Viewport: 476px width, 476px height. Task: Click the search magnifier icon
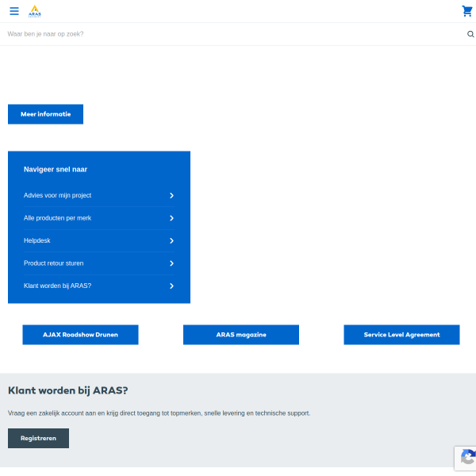470,34
